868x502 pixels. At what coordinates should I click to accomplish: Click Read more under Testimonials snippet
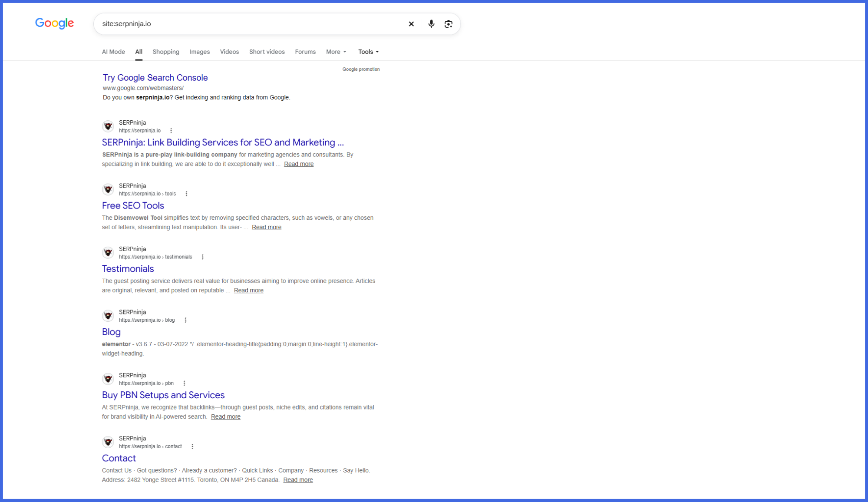pyautogui.click(x=248, y=291)
